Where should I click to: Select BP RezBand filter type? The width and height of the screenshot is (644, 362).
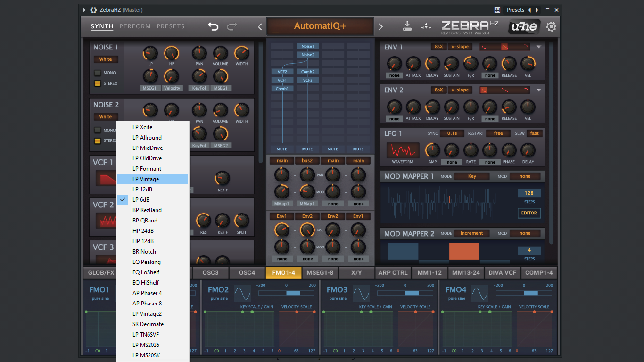[153, 210]
